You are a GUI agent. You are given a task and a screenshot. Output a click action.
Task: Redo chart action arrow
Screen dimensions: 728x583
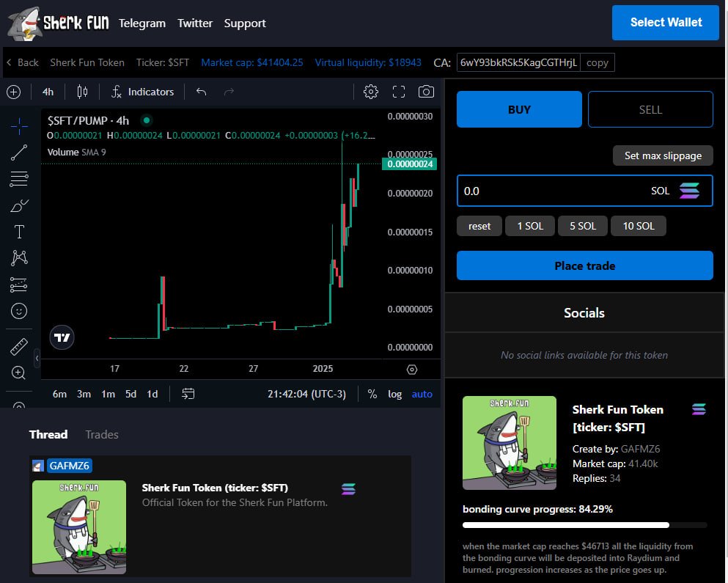229,92
